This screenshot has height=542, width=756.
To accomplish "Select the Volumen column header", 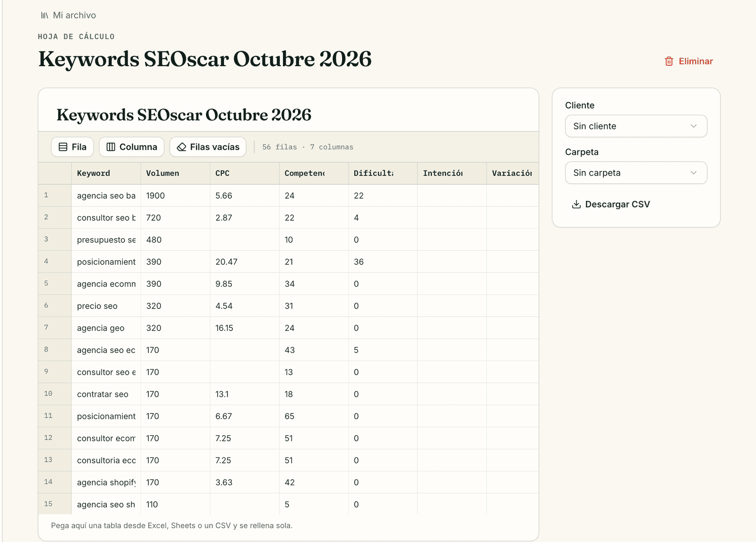I will click(175, 173).
